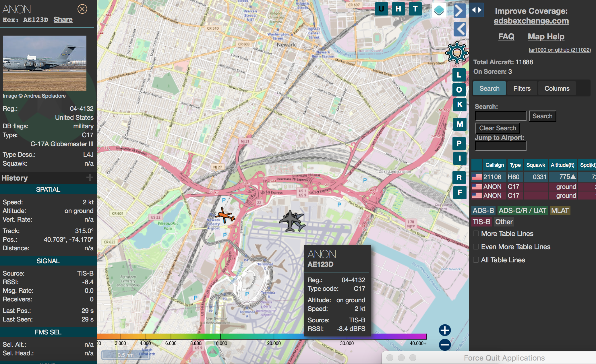Click the FMS SEL section header
The image size is (596, 364).
48,332
